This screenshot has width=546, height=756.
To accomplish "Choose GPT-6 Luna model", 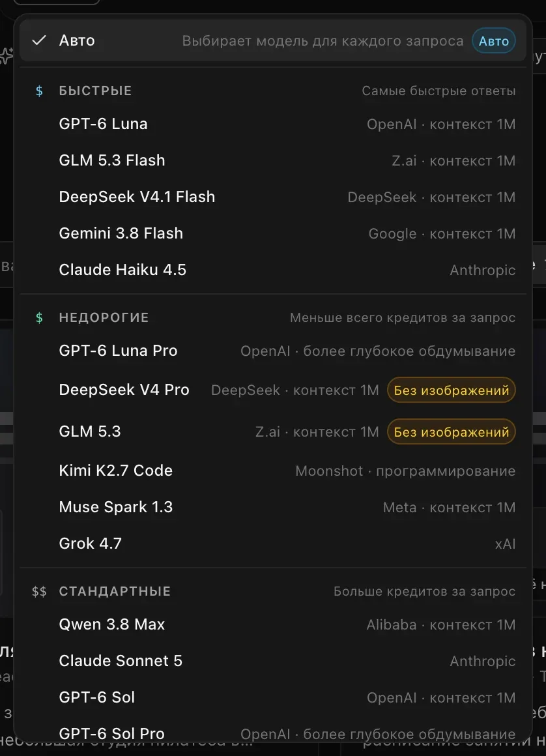I will coord(273,124).
